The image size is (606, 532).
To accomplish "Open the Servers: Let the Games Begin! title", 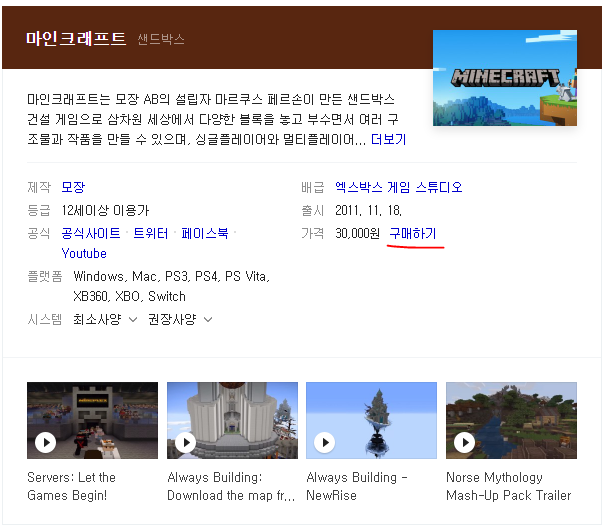I will (71, 486).
